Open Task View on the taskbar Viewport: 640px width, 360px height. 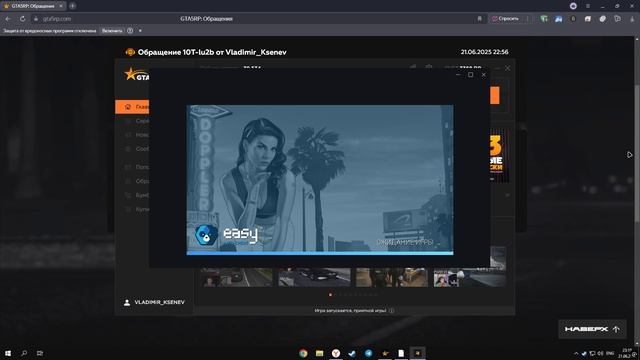[40, 353]
